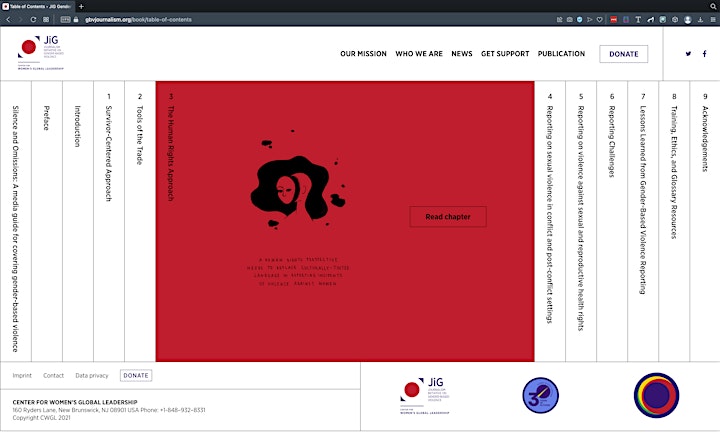Viewport: 720px width, 443px height.
Task: Select the Table of Contents browser tab
Action: click(x=37, y=6)
